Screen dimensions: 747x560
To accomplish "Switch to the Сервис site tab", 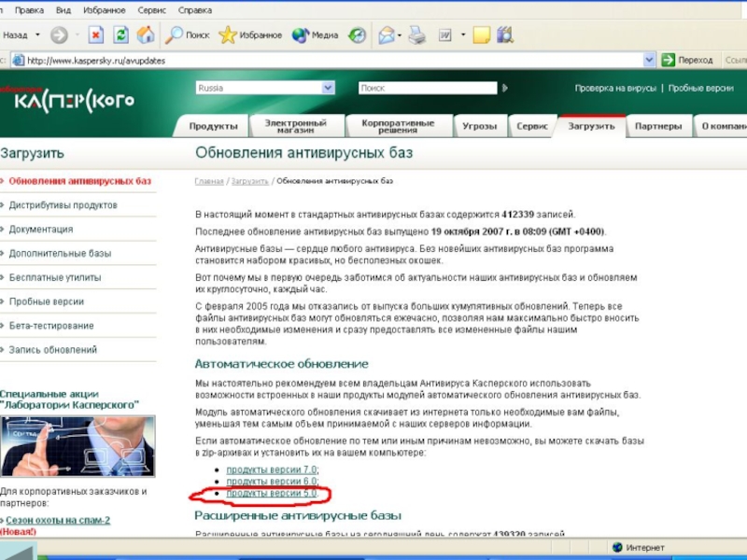I will click(x=532, y=126).
